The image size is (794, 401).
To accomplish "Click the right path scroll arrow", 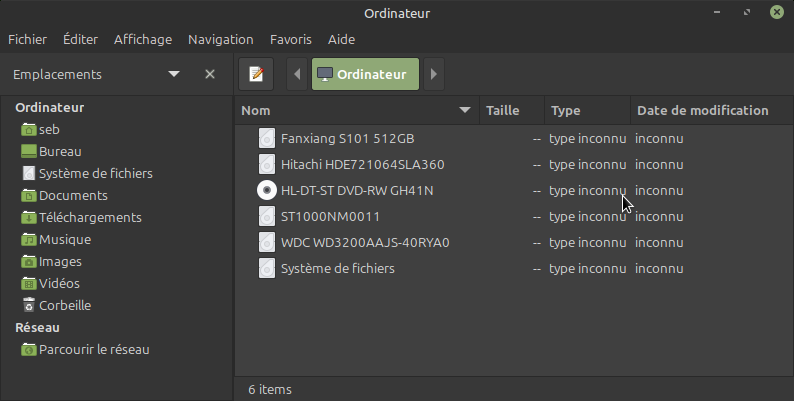I will pos(432,74).
